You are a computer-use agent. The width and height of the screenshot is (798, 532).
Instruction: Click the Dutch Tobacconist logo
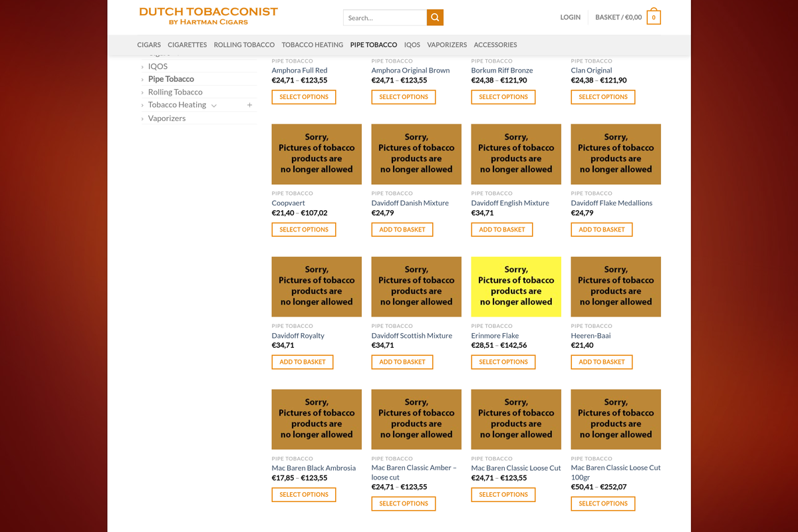(x=209, y=16)
